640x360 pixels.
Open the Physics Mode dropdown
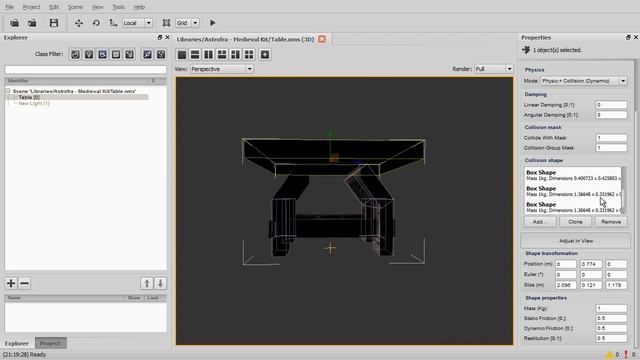pos(584,81)
